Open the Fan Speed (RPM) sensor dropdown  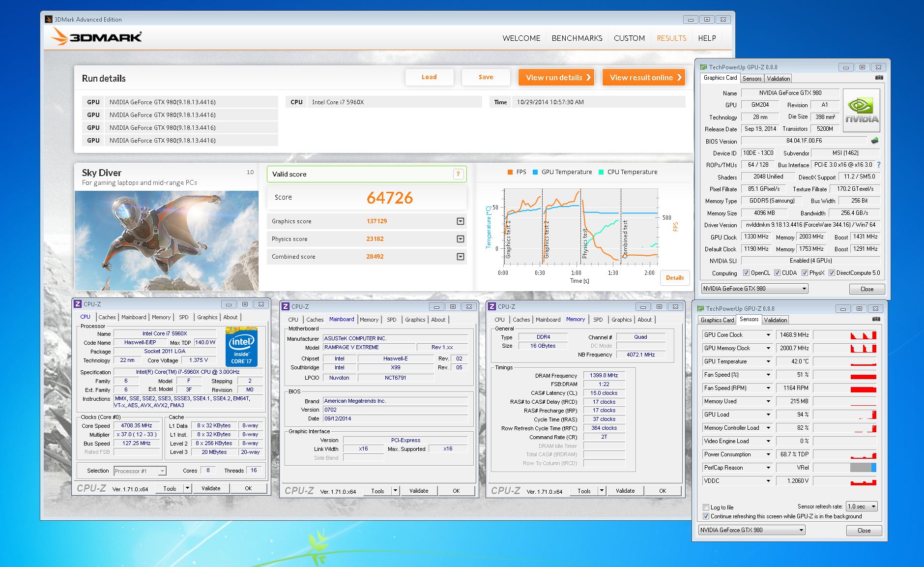click(768, 388)
